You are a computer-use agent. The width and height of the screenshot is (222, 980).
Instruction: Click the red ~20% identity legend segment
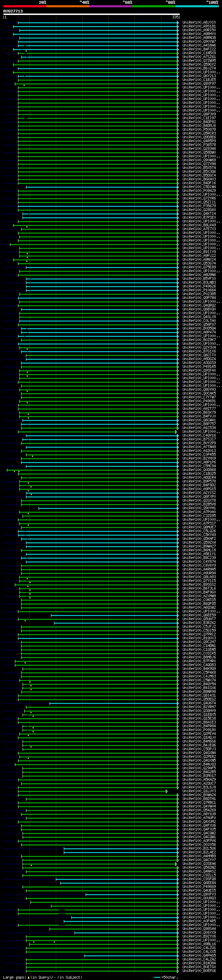point(25,6)
